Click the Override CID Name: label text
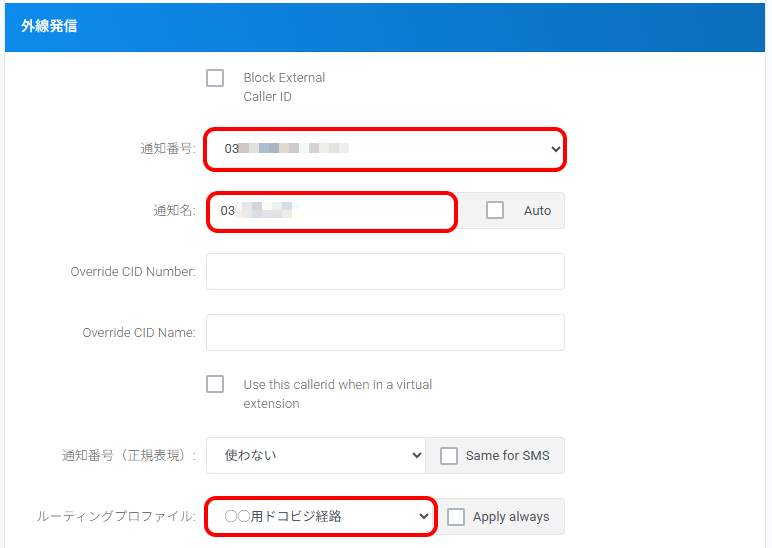Image resolution: width=772 pixels, height=548 pixels. 138,332
